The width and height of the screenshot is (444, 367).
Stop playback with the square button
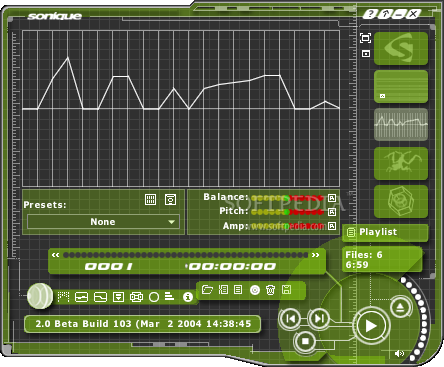(x=305, y=341)
